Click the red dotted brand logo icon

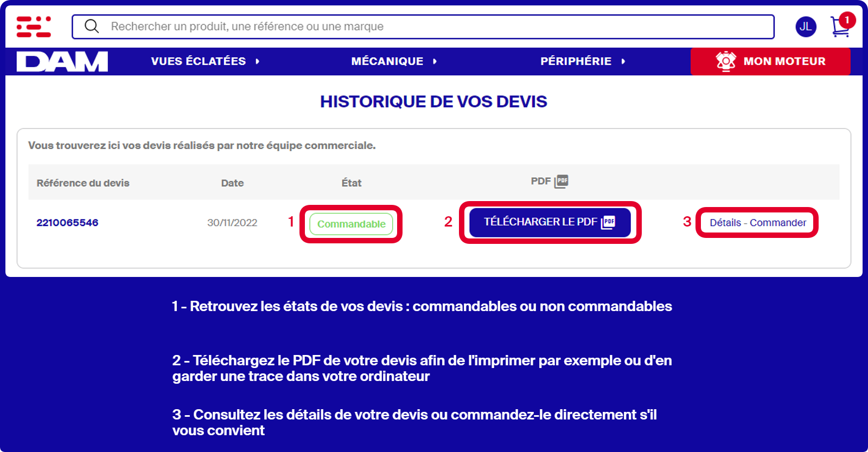coord(34,27)
